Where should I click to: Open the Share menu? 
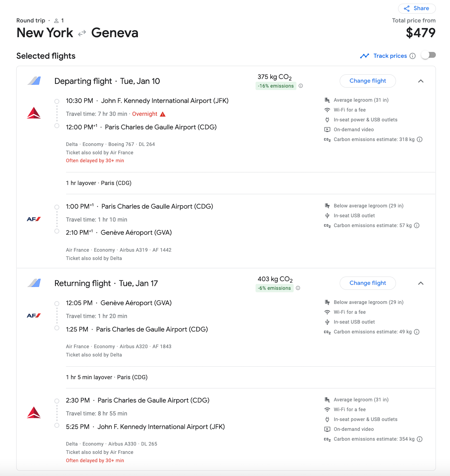pos(417,8)
